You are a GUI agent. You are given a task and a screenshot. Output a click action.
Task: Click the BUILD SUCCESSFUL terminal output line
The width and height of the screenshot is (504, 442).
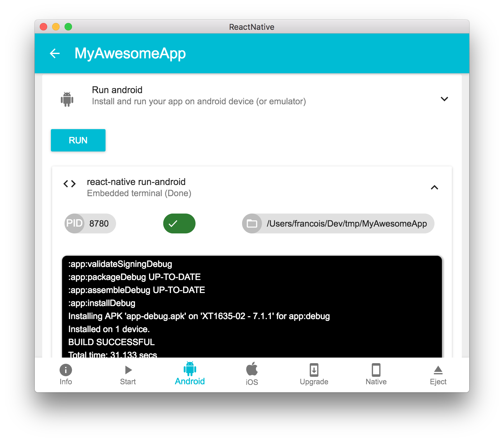111,342
